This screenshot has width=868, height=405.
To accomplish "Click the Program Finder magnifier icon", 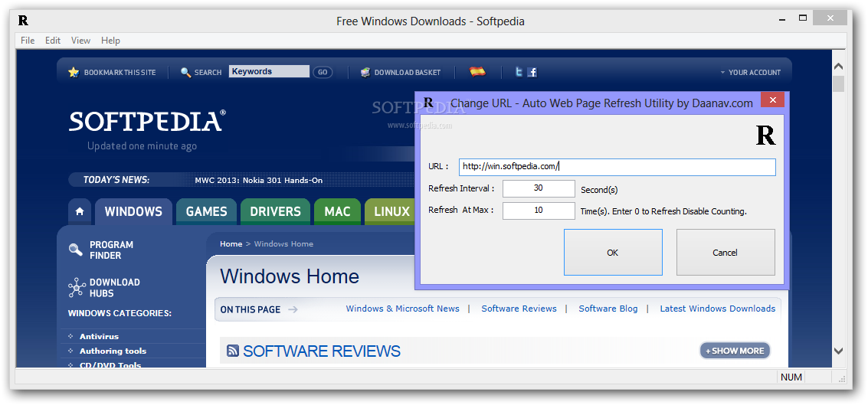I will click(x=76, y=250).
